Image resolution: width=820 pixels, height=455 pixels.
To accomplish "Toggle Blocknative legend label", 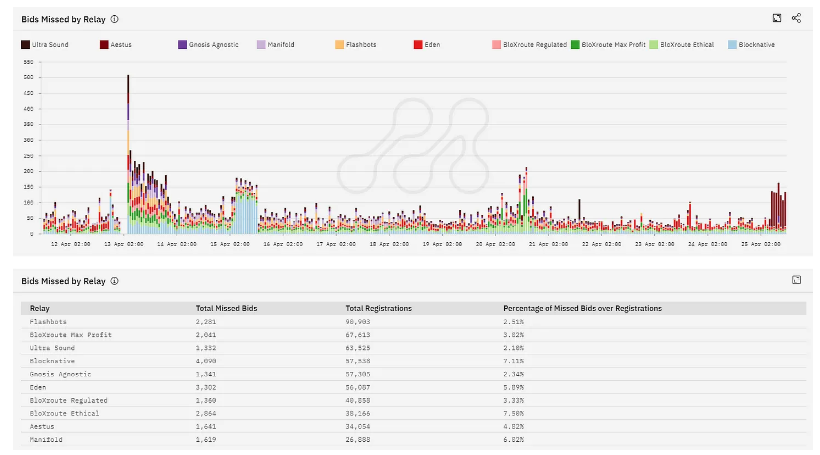I will pyautogui.click(x=757, y=44).
